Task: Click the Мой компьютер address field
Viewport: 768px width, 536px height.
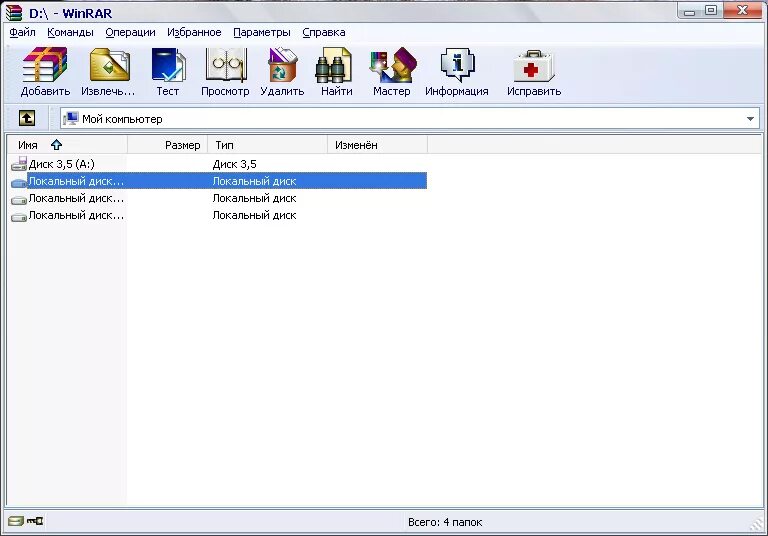Action: (x=410, y=119)
